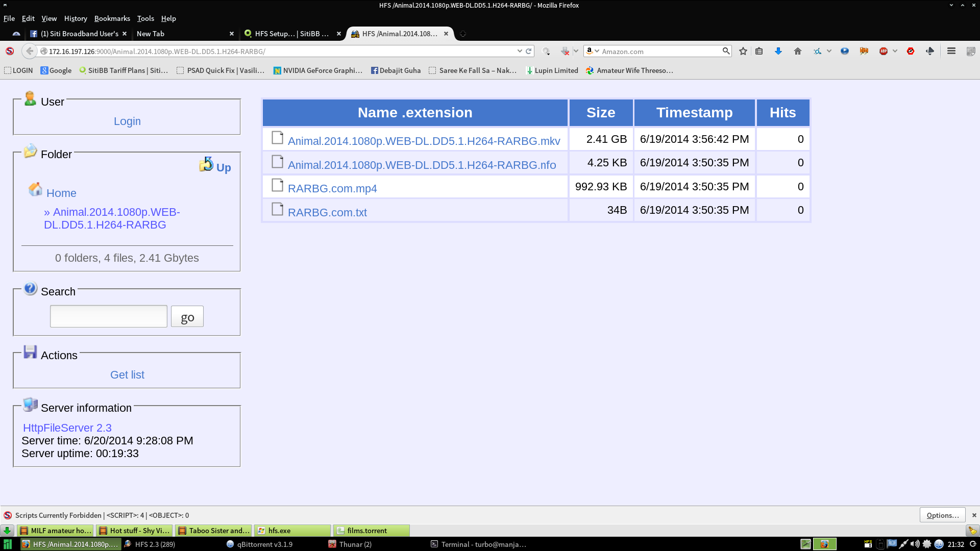The width and height of the screenshot is (980, 551).
Task: Open the films.torrent download item
Action: point(371,531)
